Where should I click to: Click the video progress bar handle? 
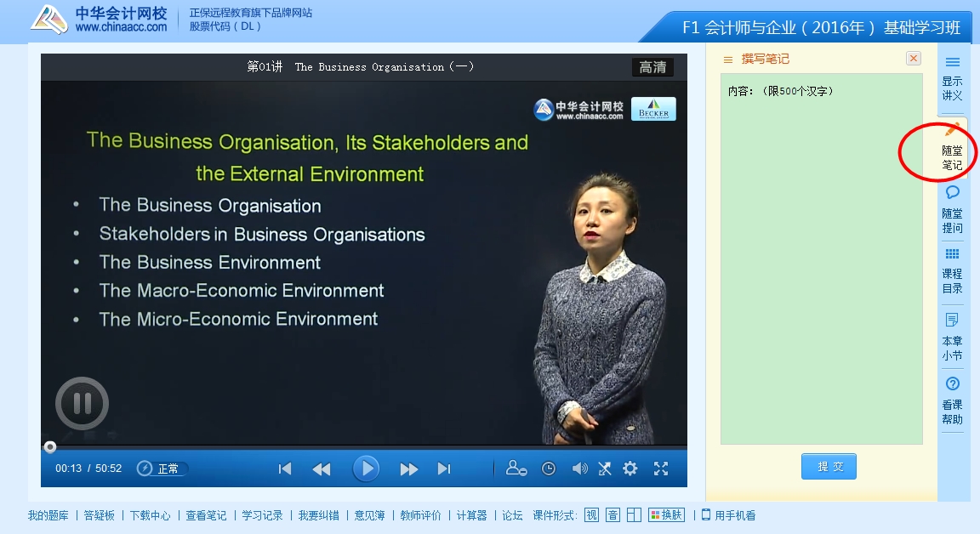pyautogui.click(x=50, y=447)
